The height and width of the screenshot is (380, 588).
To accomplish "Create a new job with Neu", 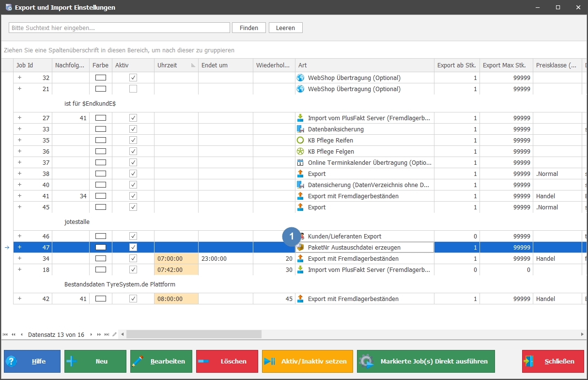I will coord(95,361).
